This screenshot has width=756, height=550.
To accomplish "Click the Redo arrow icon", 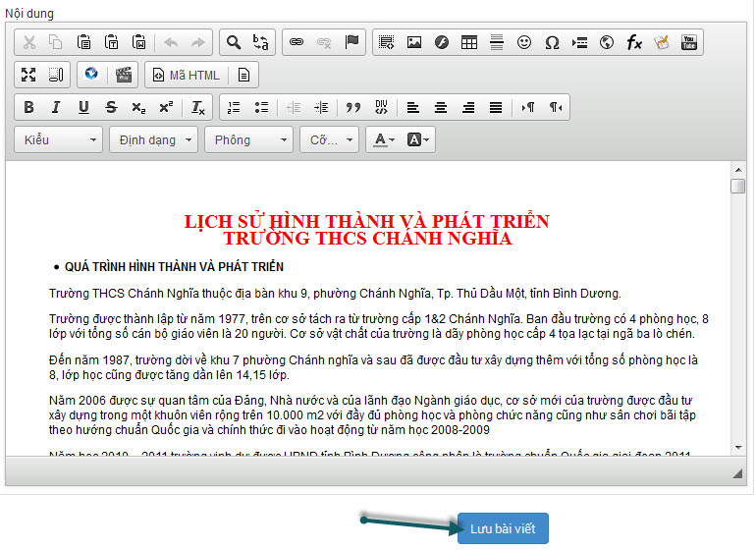I will tap(198, 42).
